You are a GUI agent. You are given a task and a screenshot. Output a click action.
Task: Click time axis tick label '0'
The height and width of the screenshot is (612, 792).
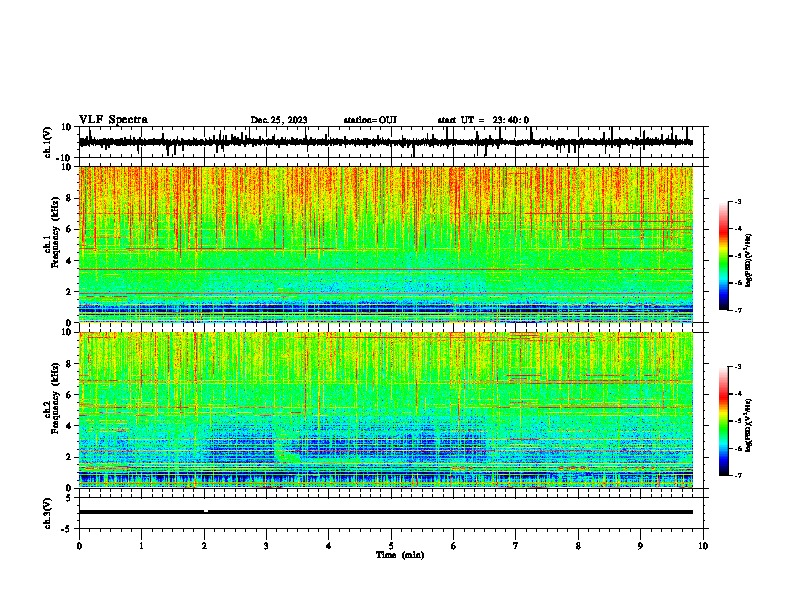click(79, 546)
